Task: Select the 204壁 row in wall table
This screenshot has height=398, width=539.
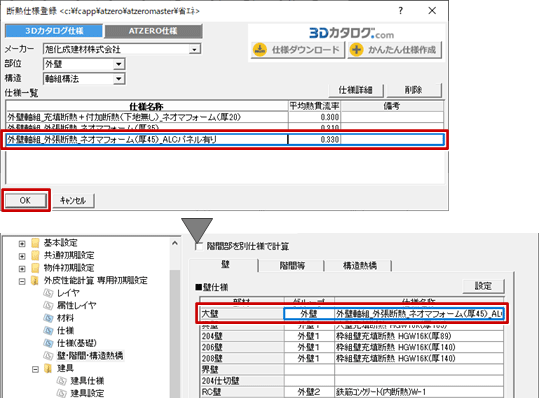Action: (x=352, y=336)
